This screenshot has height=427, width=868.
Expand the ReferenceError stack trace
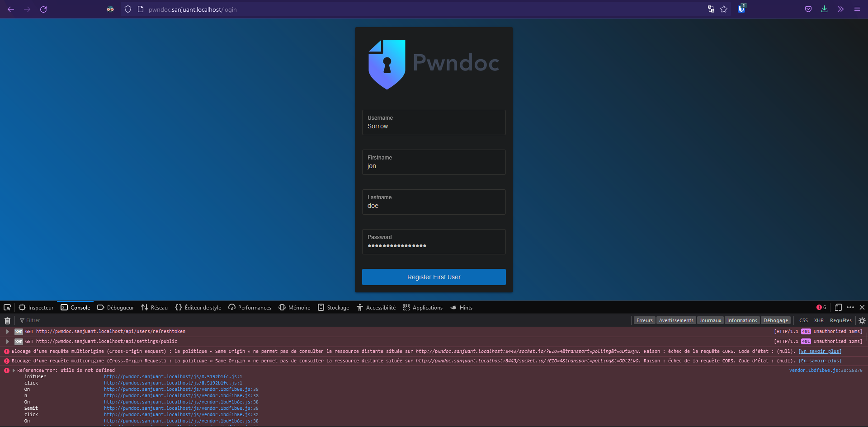click(x=14, y=370)
